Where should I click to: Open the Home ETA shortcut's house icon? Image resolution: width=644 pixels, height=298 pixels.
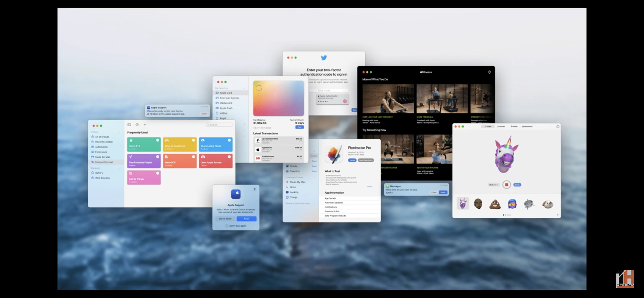[131, 140]
